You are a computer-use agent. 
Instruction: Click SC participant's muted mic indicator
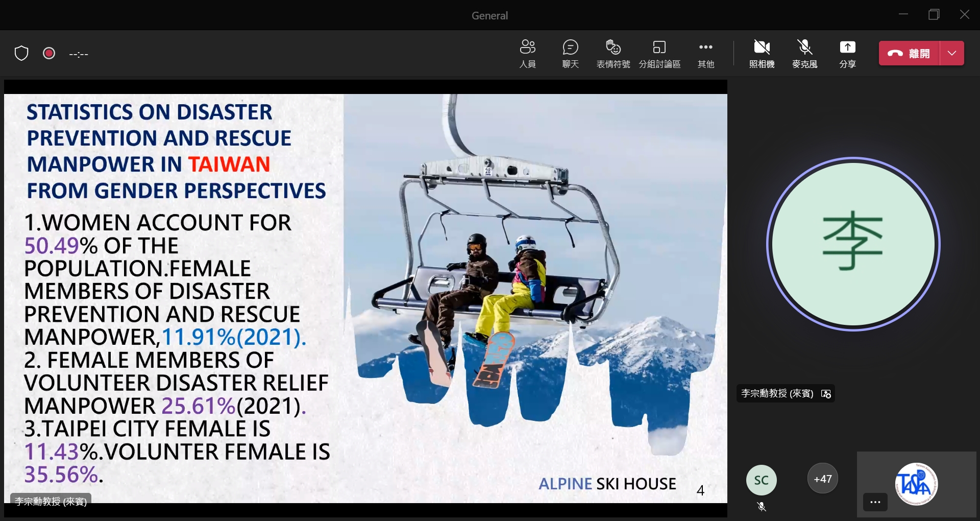[x=762, y=507]
